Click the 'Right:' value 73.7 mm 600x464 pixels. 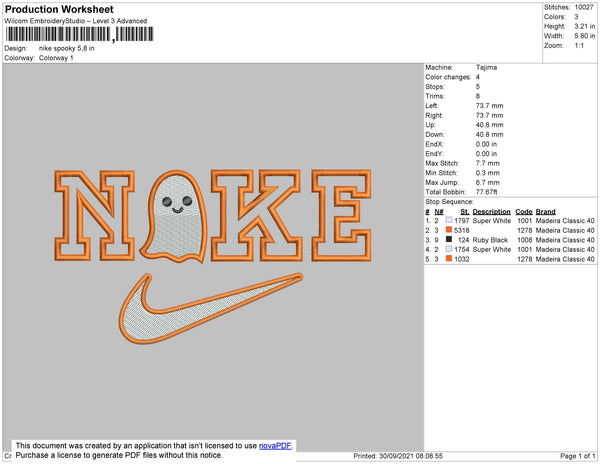(489, 115)
